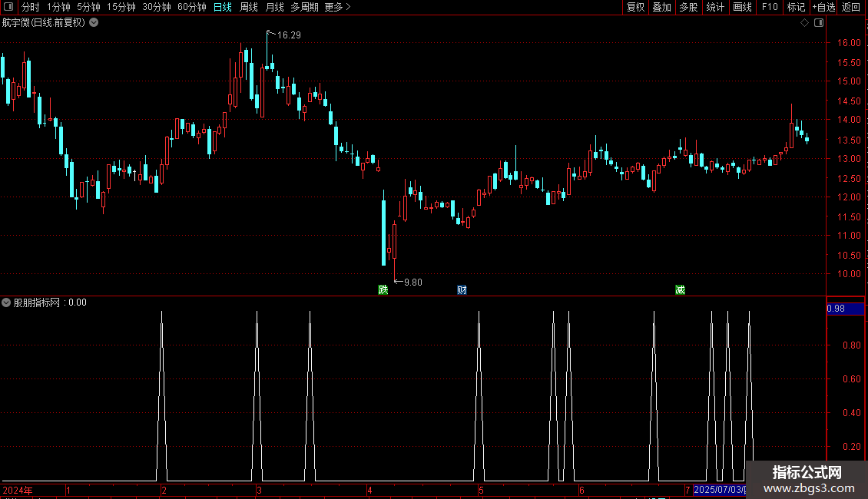Select the 60分钟 period

click(x=192, y=7)
